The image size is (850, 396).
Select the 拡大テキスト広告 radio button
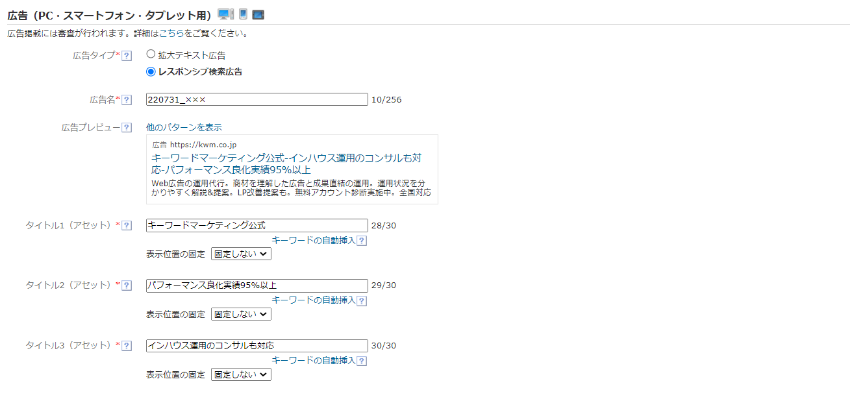pyautogui.click(x=151, y=54)
